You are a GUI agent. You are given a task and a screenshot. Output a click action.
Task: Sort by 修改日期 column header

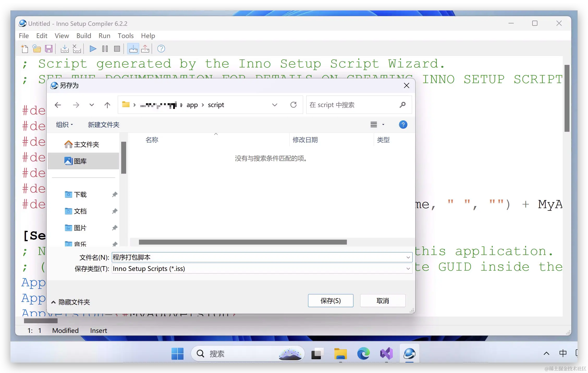coord(305,140)
